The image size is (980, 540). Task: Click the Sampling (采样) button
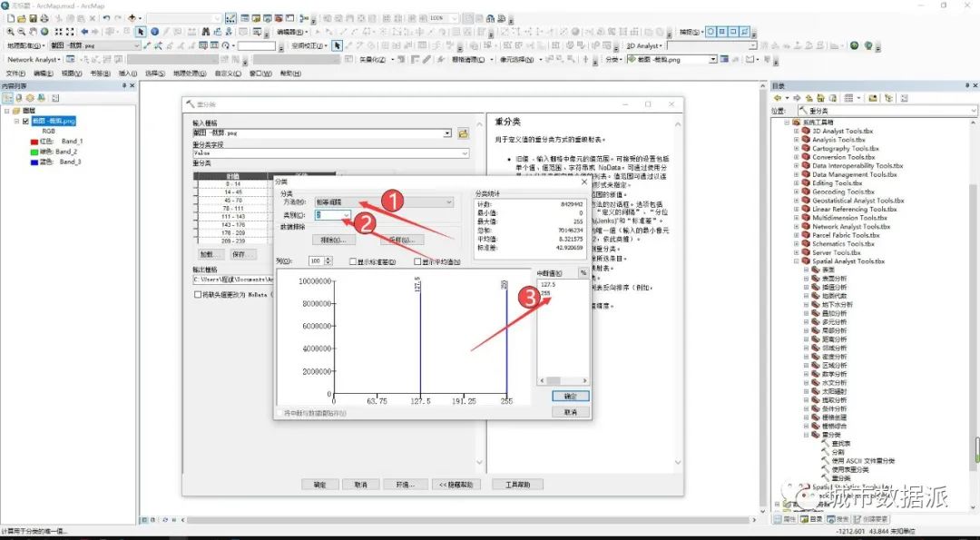click(x=402, y=240)
